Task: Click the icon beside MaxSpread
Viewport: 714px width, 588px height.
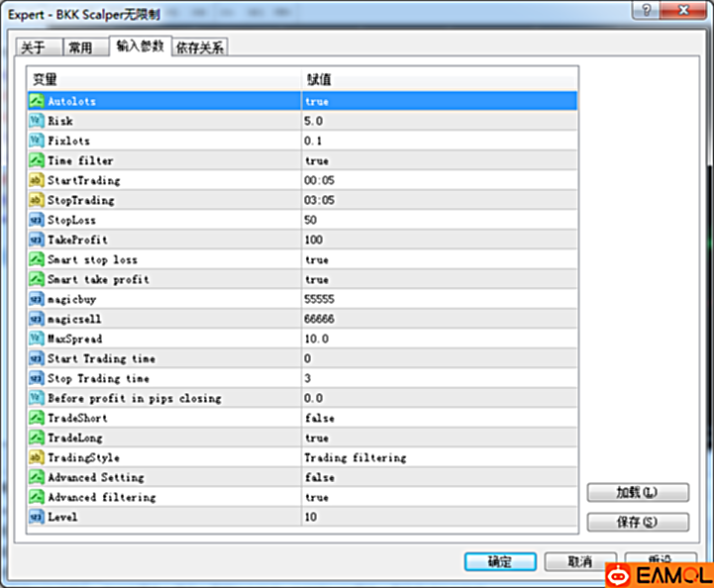Action: click(37, 339)
